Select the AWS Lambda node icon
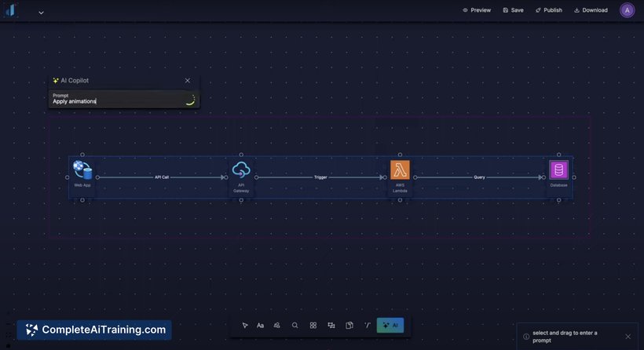Viewport: 644px width, 350px height. pos(400,170)
